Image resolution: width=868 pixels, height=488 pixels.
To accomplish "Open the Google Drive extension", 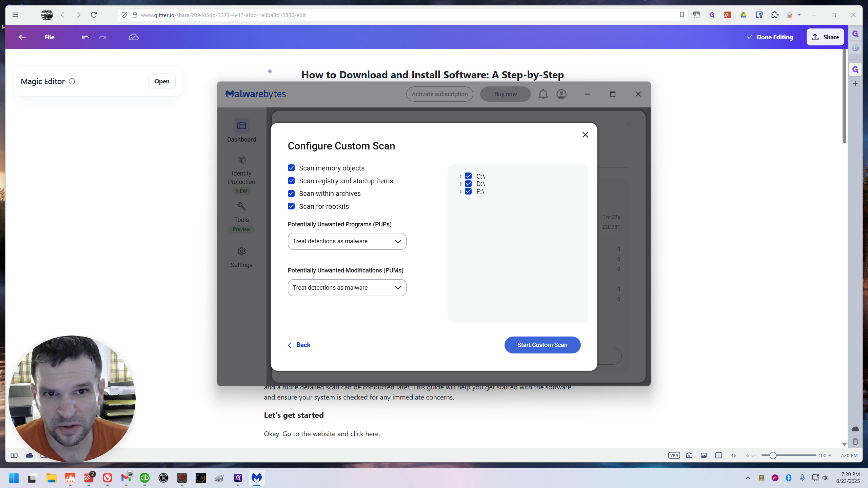I will point(743,15).
